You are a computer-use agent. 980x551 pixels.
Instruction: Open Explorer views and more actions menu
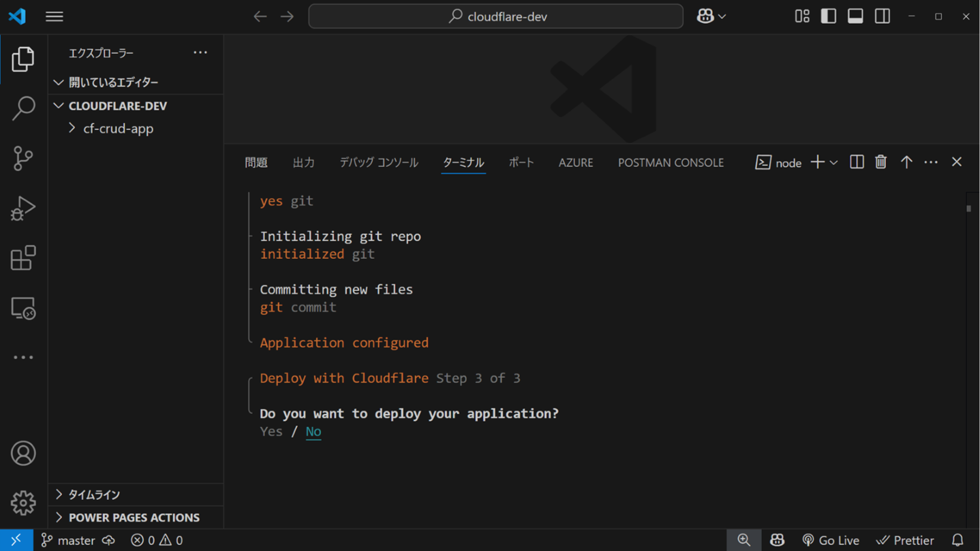(x=200, y=52)
